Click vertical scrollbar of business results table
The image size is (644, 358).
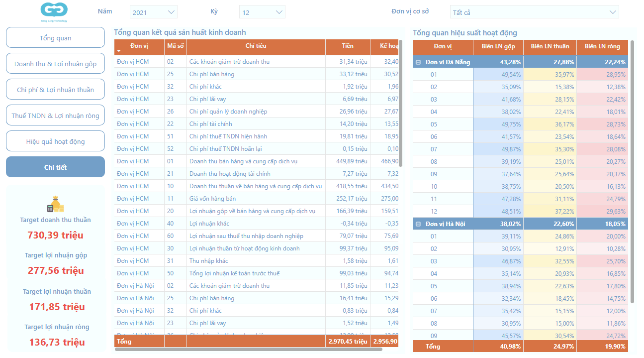(401, 104)
